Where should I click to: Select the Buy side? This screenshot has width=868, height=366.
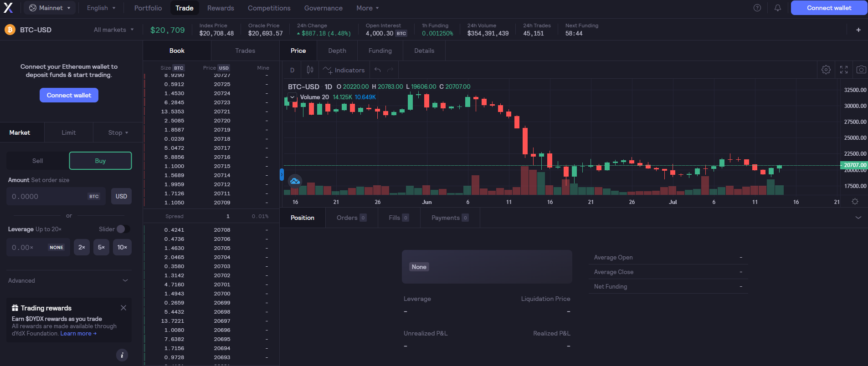tap(100, 161)
